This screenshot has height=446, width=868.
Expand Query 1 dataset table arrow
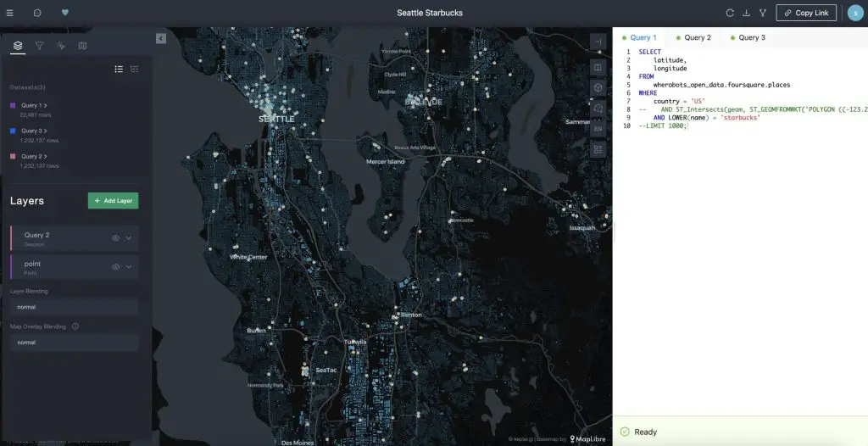click(46, 105)
